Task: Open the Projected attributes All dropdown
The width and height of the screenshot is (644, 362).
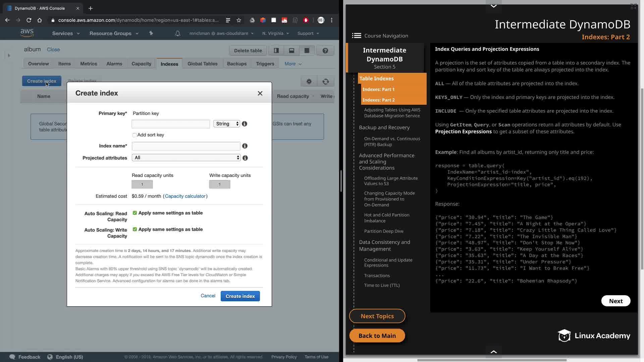Action: click(186, 158)
